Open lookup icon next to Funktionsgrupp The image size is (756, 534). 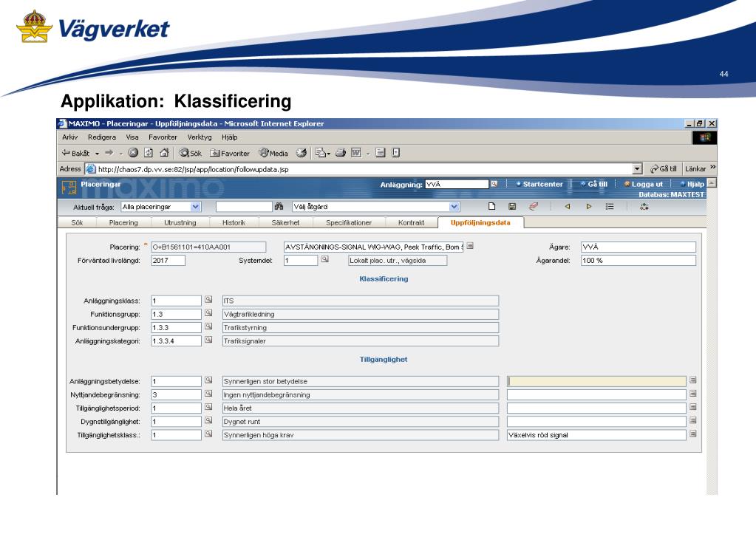tap(208, 314)
